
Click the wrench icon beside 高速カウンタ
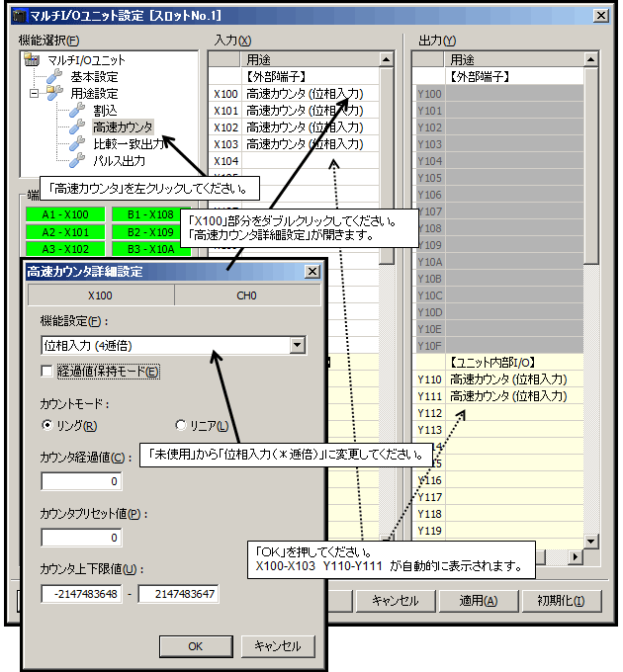[x=78, y=126]
